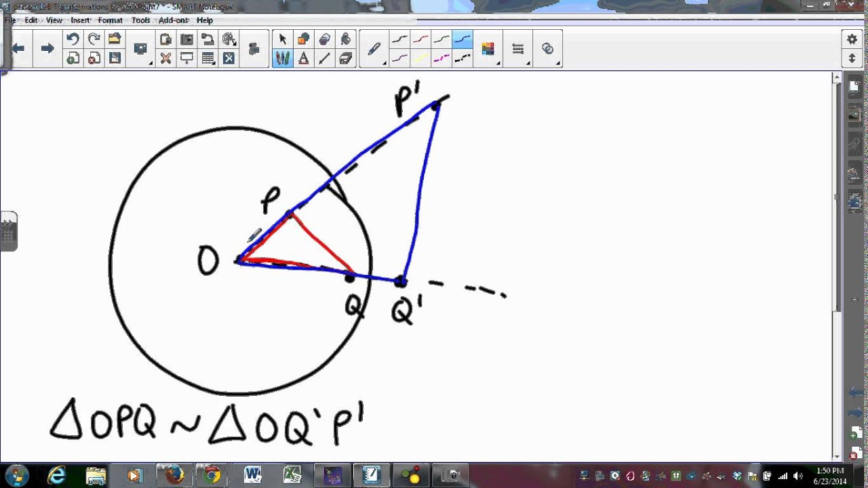The height and width of the screenshot is (488, 868).
Task: Choose the purple pen style
Action: 400,58
